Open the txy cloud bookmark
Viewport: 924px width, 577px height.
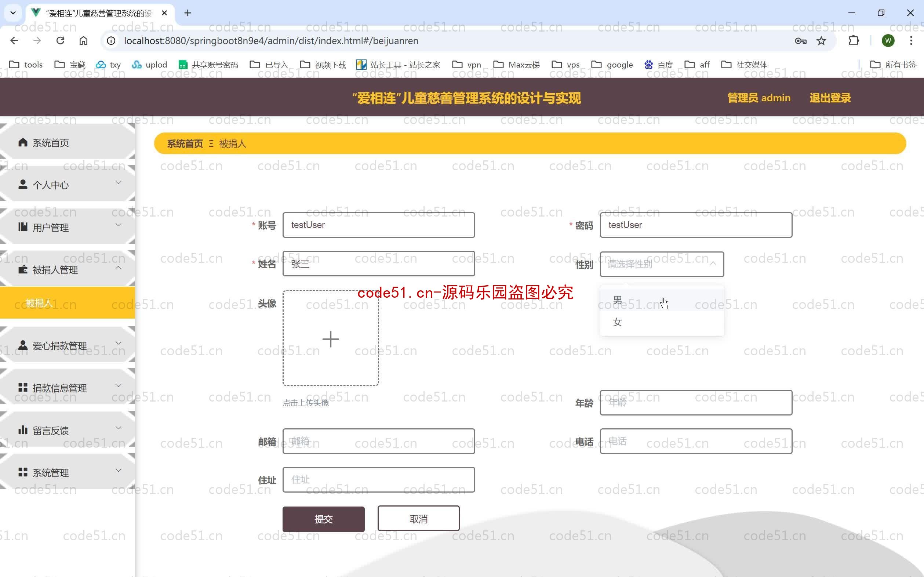click(108, 65)
